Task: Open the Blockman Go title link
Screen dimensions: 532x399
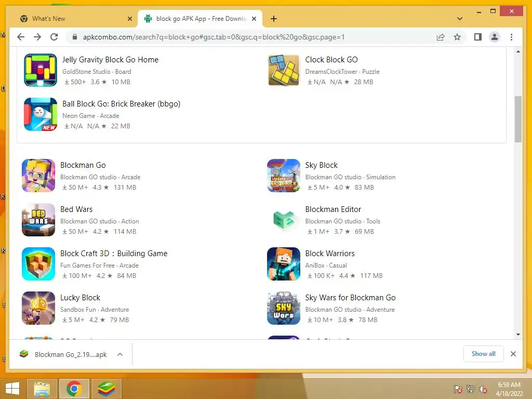Action: pos(83,165)
